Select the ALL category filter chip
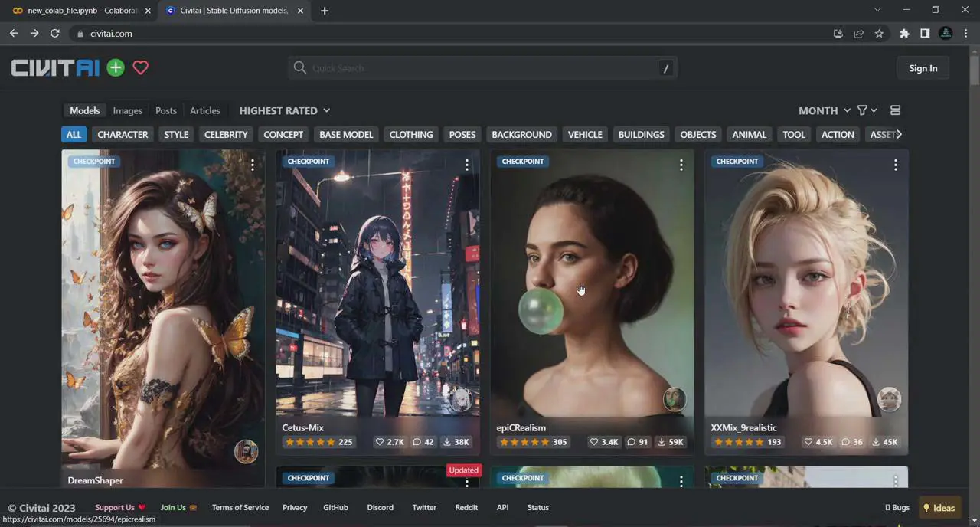980x527 pixels. pos(73,134)
